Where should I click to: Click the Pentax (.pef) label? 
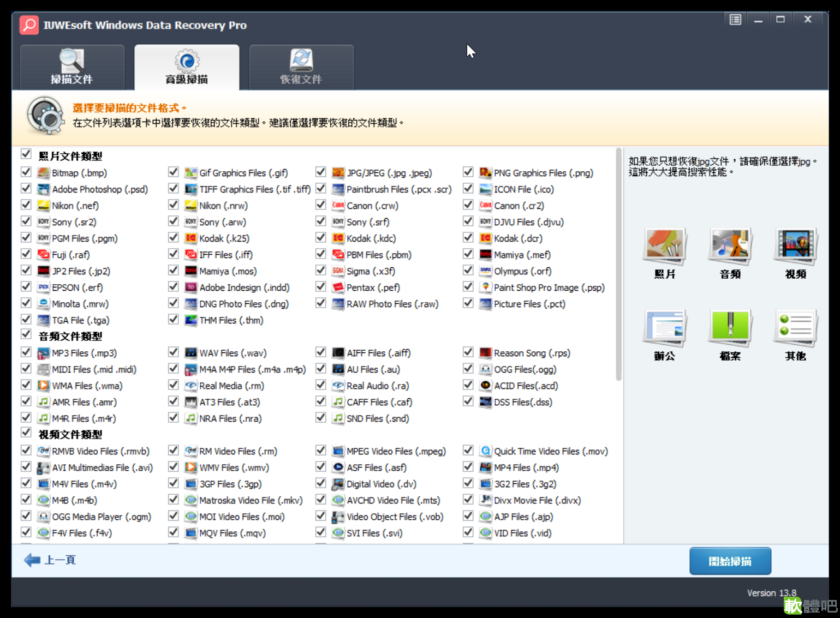point(373,287)
